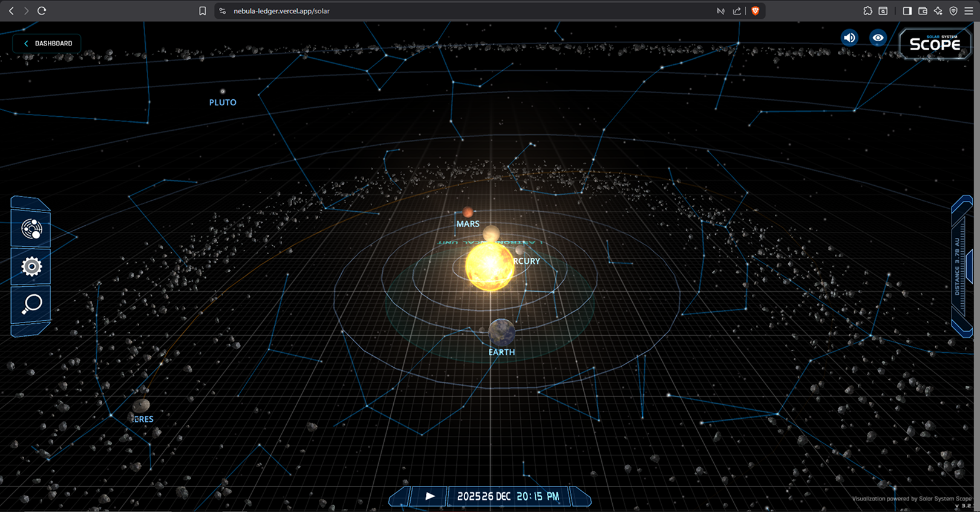Click the MARS label
The image size is (980, 512).
(x=468, y=224)
